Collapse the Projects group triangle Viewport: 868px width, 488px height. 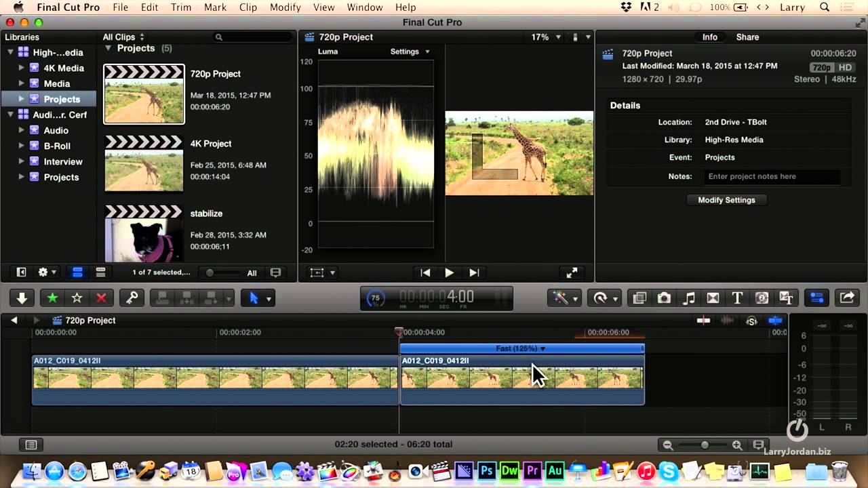pyautogui.click(x=108, y=48)
